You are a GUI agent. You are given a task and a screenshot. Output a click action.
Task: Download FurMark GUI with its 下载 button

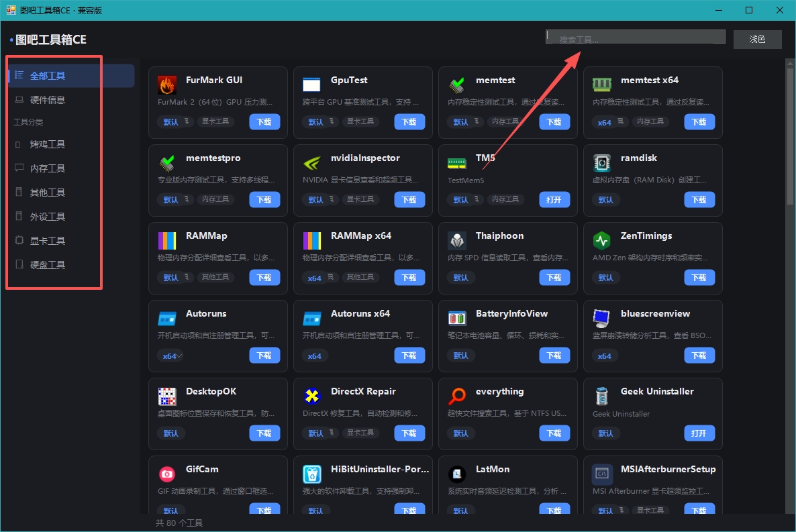pos(264,122)
